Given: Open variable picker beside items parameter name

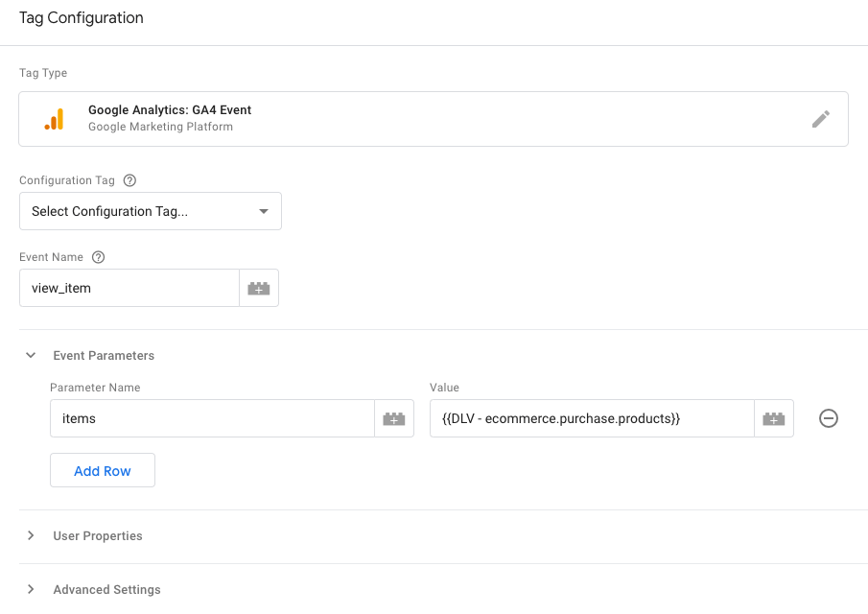Looking at the screenshot, I should 394,418.
